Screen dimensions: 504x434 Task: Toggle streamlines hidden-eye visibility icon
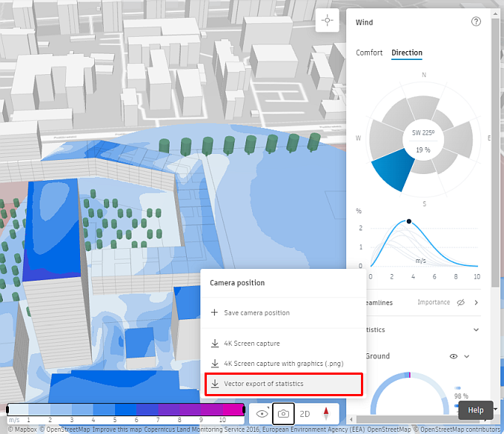460,302
